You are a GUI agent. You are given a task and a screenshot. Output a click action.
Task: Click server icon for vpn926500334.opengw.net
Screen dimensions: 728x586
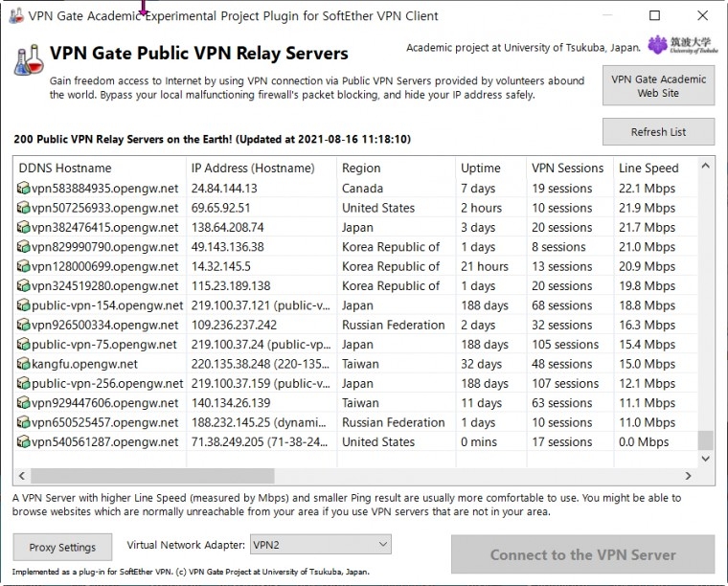[x=23, y=325]
